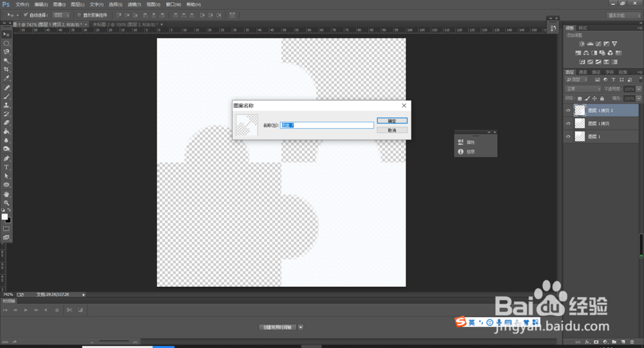
Task: Cancel the pattern name dialog
Action: (392, 130)
